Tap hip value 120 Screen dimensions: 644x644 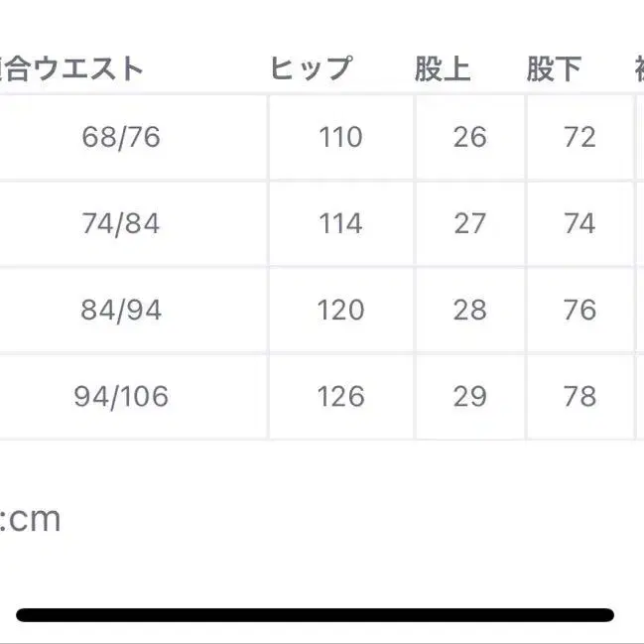tap(340, 311)
